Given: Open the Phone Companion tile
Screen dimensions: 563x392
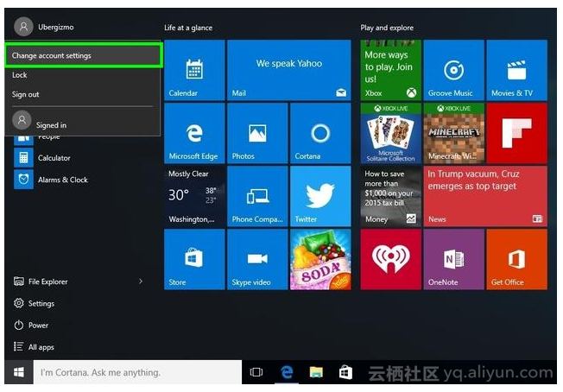Looking at the screenshot, I should tap(257, 196).
